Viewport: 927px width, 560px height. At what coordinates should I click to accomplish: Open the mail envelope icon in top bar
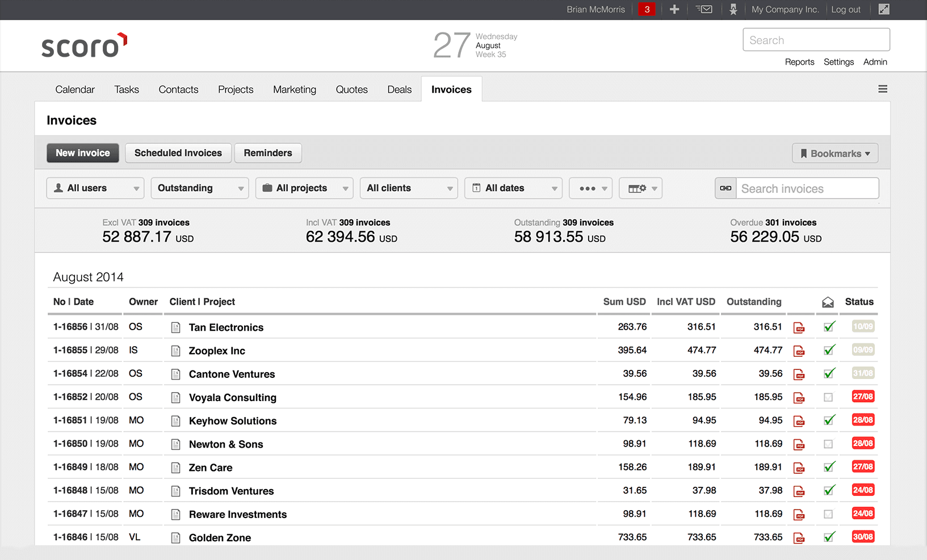pos(704,9)
